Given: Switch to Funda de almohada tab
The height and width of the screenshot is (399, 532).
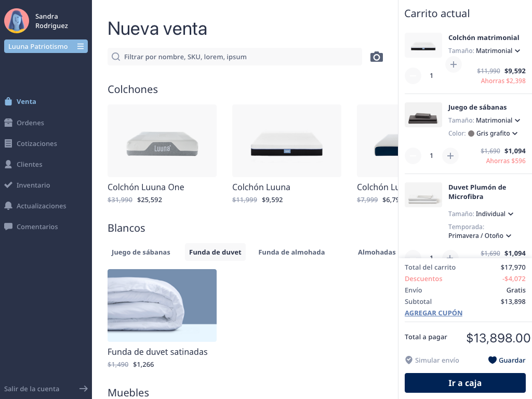Looking at the screenshot, I should coord(291,252).
